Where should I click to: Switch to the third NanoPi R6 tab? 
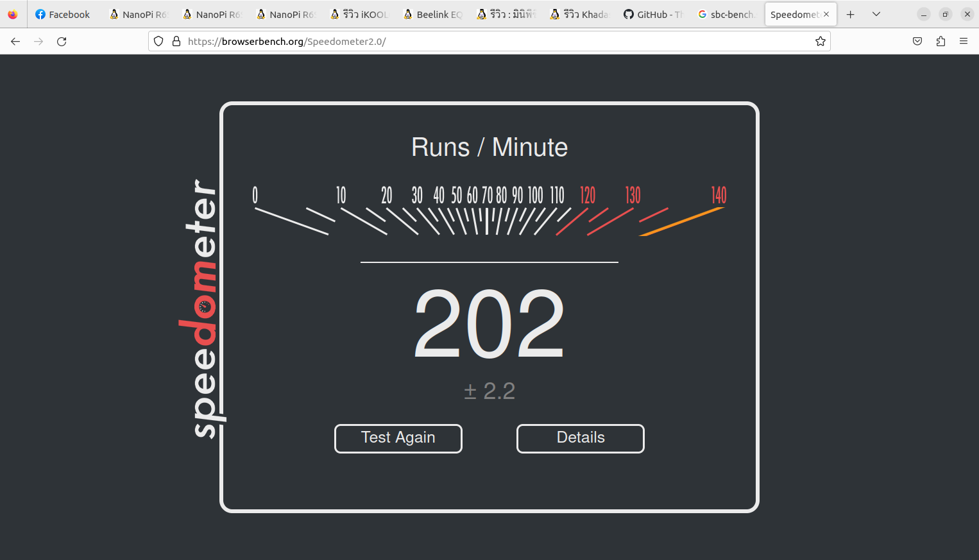(x=285, y=14)
